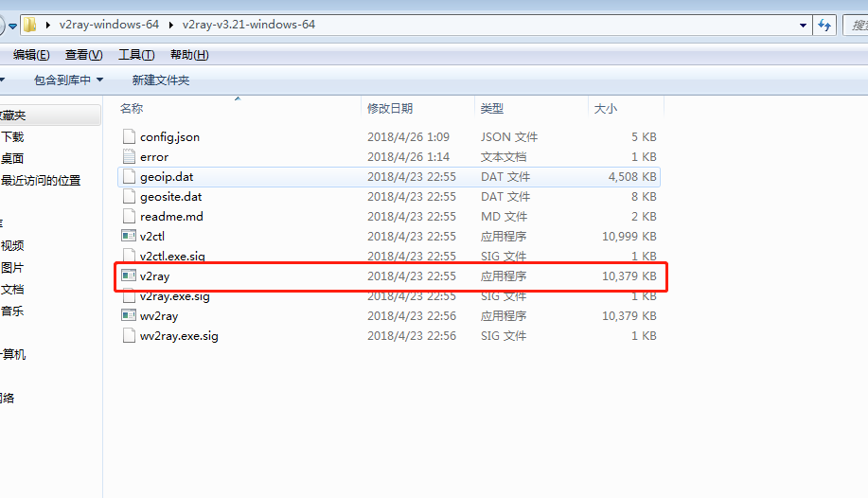Open the 帮助(H) menu

[x=189, y=55]
